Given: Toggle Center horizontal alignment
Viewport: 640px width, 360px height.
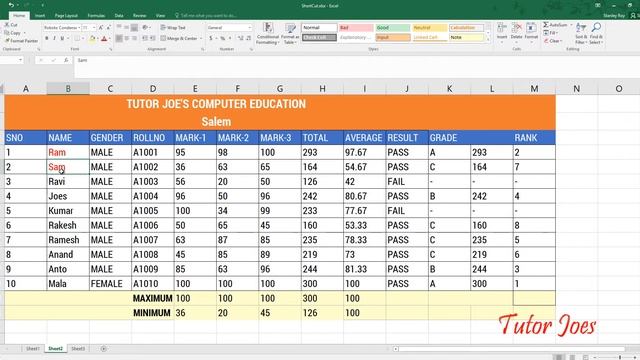Looking at the screenshot, I should (x=127, y=38).
